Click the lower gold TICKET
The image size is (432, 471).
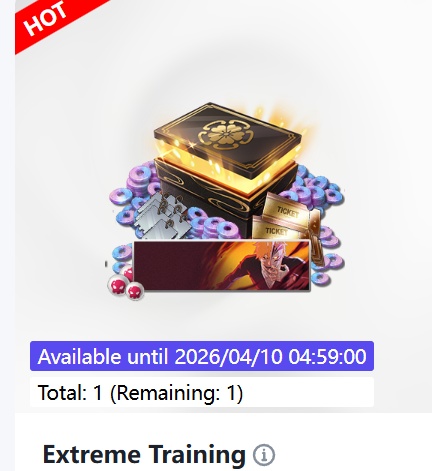276,228
